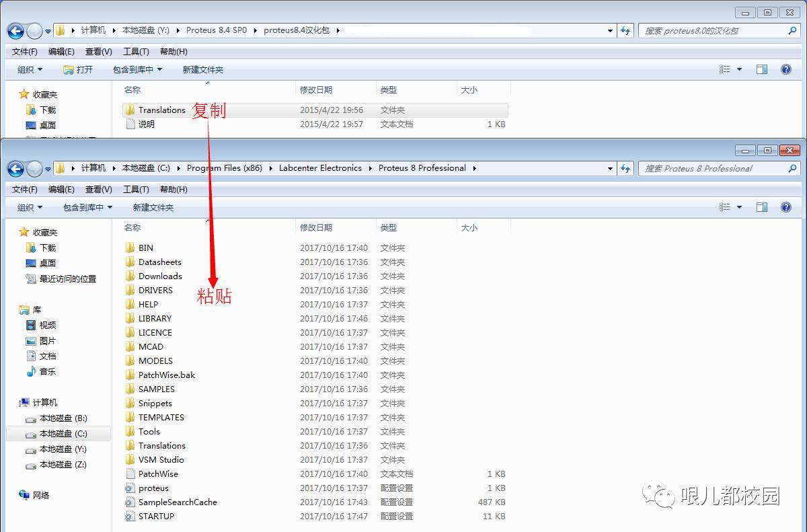Open 文件(F) menu in front window
The image size is (807, 532).
[25, 189]
